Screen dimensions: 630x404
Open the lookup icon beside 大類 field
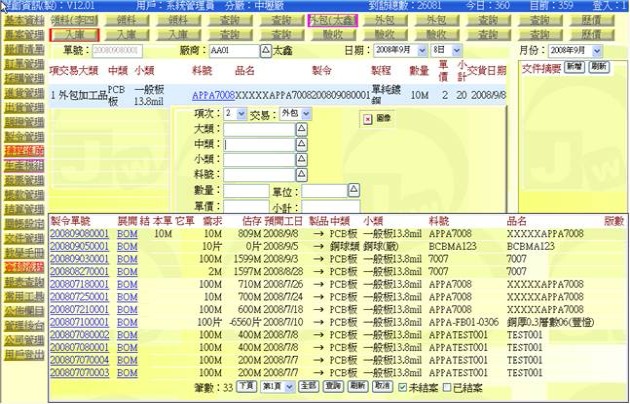pos(302,130)
